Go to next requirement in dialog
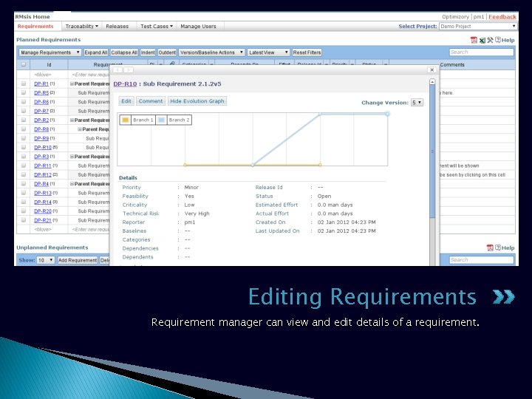 [x=129, y=70]
